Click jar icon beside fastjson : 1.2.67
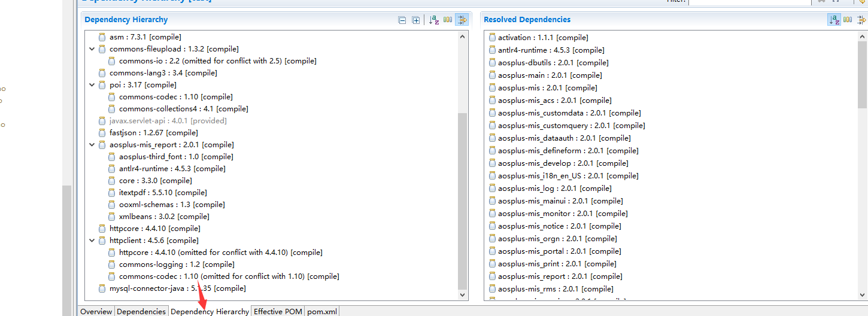Image resolution: width=868 pixels, height=316 pixels. [x=102, y=133]
